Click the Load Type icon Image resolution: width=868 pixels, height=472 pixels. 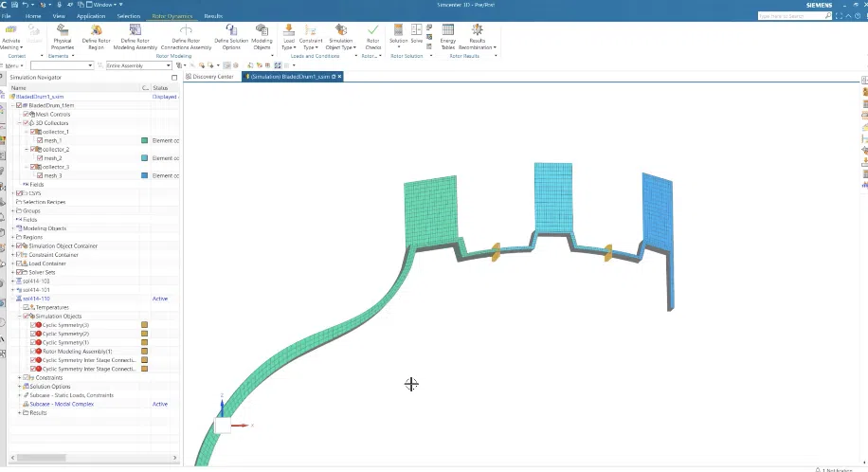click(288, 30)
